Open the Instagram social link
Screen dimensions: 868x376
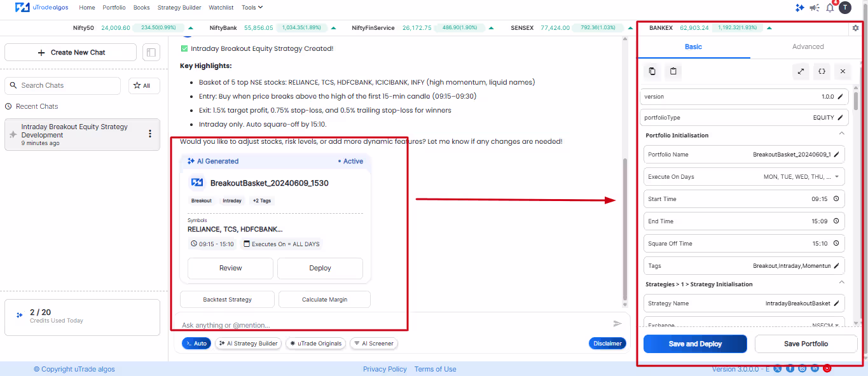[x=803, y=368]
